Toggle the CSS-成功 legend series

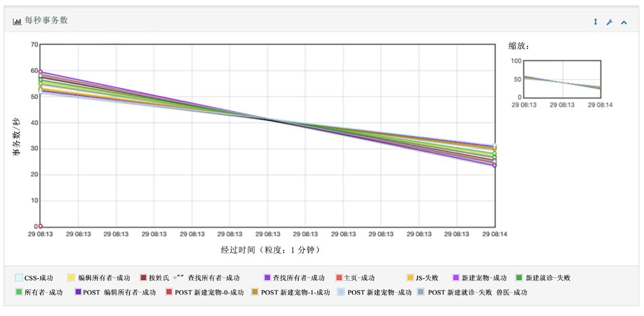pos(19,278)
